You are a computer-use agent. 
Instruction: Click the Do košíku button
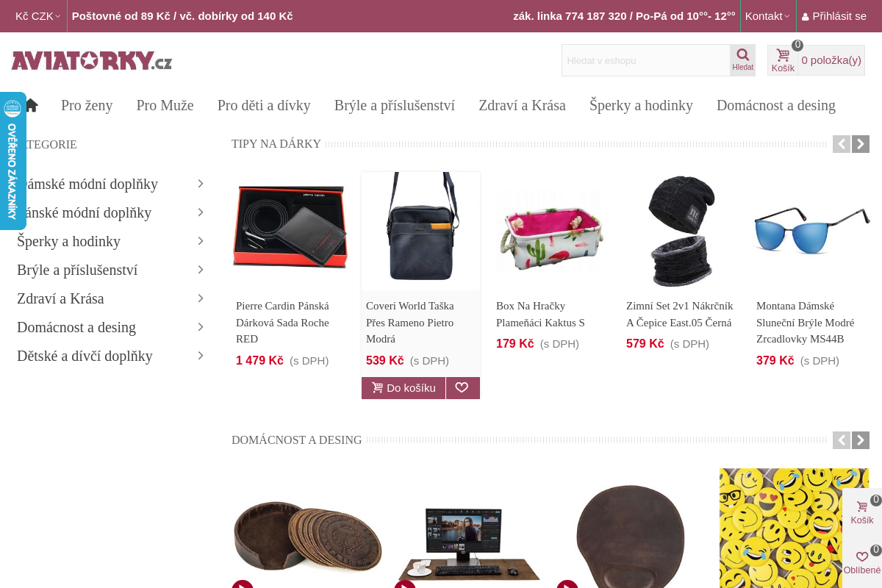(x=404, y=388)
